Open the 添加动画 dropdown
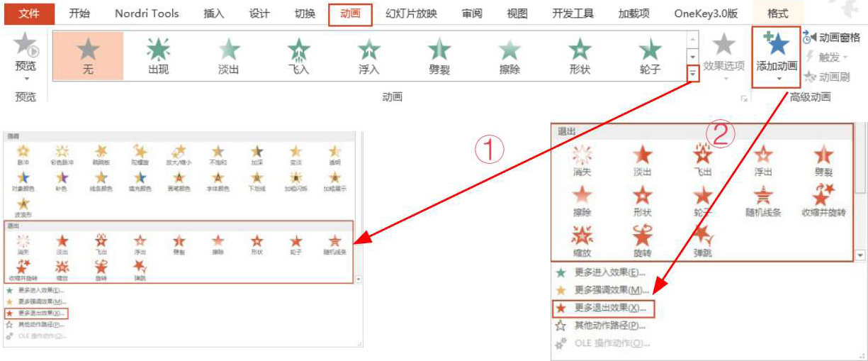This screenshot has height=361, width=868. click(x=777, y=58)
